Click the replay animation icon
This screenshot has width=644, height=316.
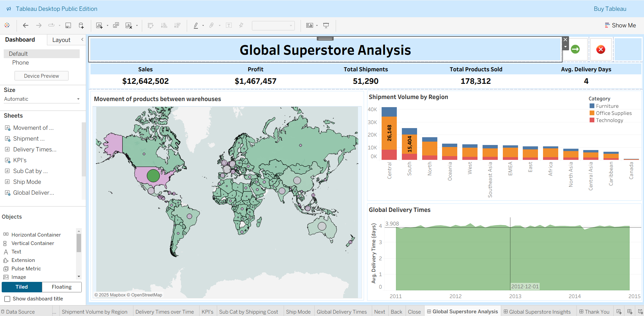point(51,25)
